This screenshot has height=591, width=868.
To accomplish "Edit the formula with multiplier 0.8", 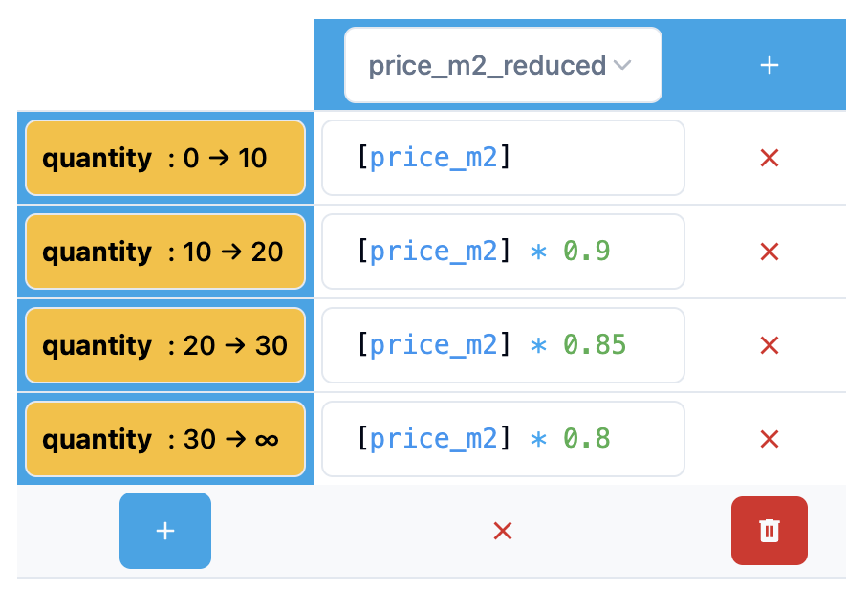I will pyautogui.click(x=503, y=439).
